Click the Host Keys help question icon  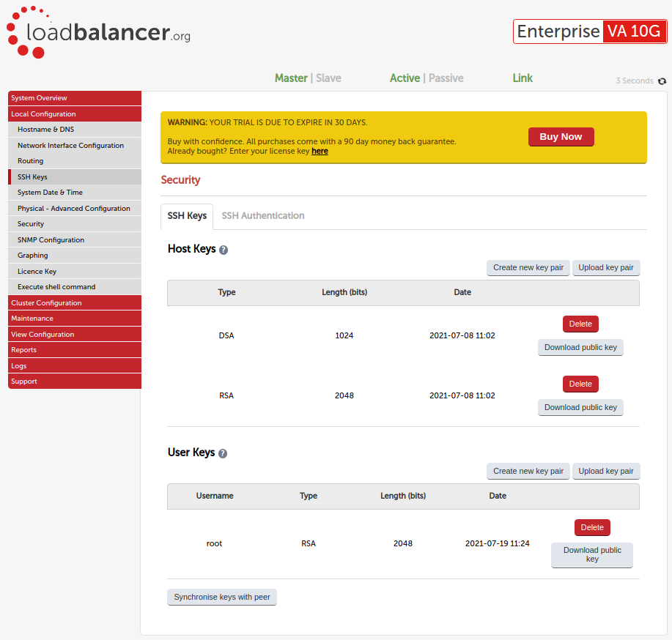(x=224, y=250)
